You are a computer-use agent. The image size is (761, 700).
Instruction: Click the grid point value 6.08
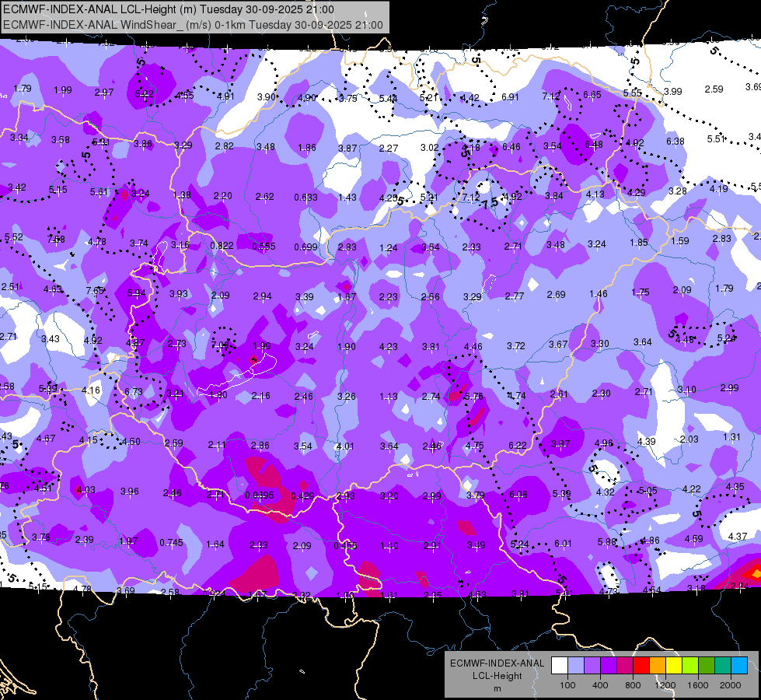pos(518,495)
